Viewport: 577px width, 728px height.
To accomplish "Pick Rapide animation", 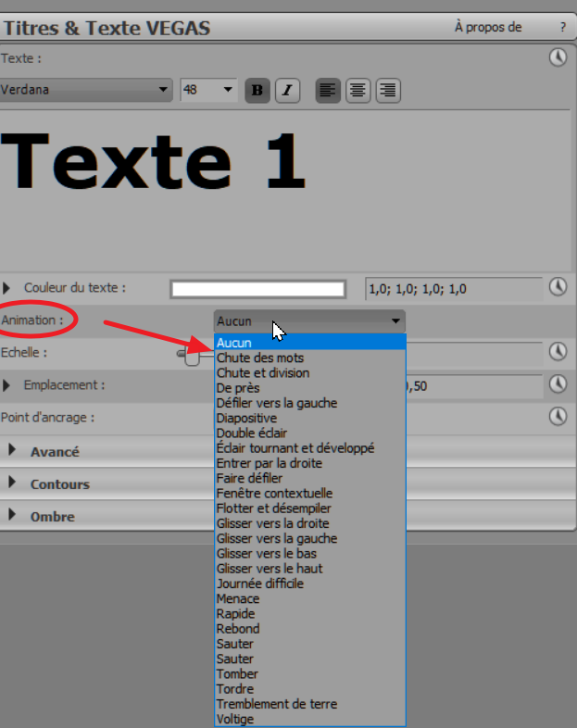I will pyautogui.click(x=310, y=614).
